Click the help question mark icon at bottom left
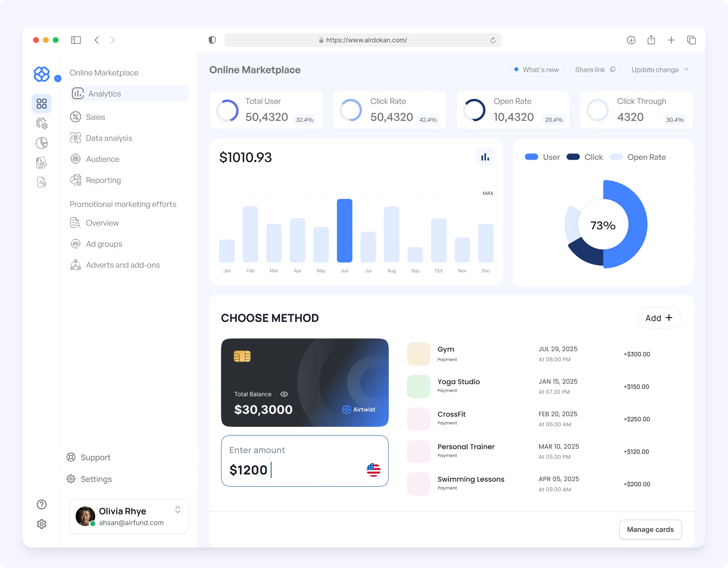728x568 pixels. pos(41,504)
